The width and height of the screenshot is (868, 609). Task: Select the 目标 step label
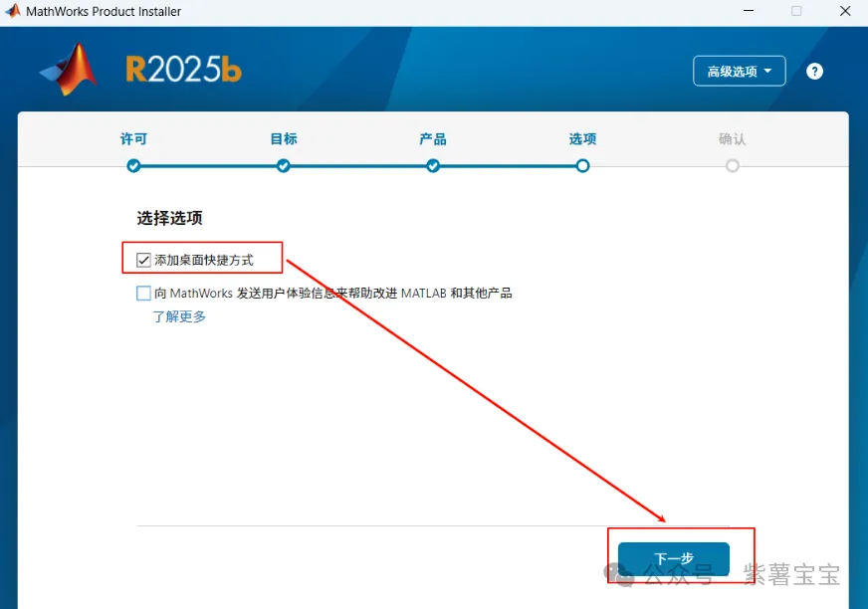click(284, 139)
